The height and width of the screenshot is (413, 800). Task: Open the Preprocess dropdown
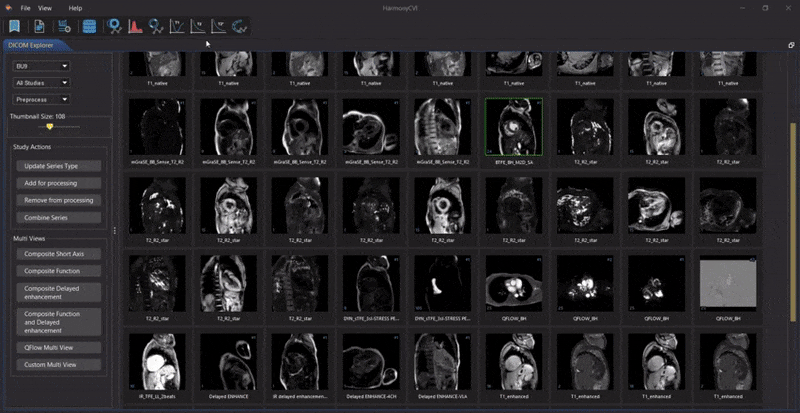41,100
